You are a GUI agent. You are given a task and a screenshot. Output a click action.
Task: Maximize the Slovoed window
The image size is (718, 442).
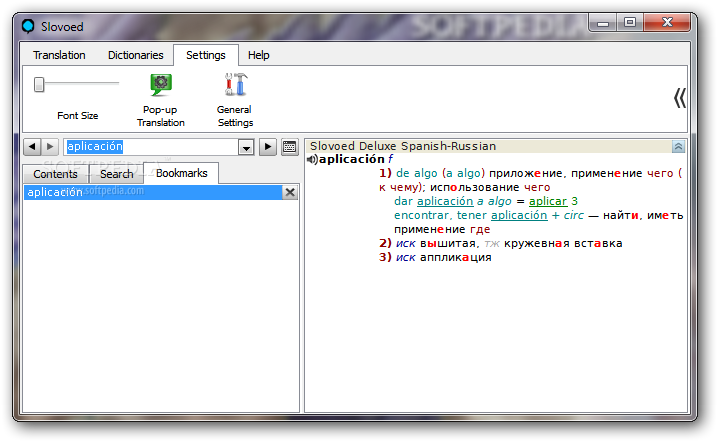[x=630, y=22]
